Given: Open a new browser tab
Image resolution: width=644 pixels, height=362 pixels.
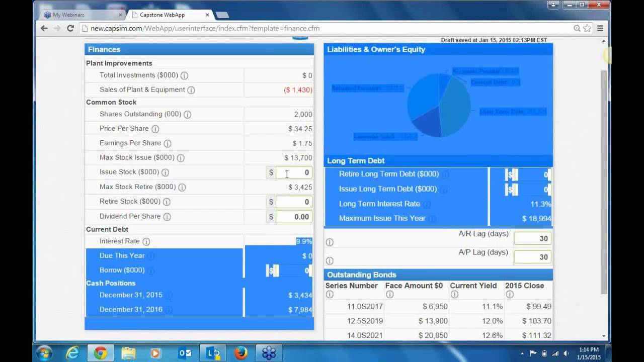Looking at the screenshot, I should pyautogui.click(x=222, y=15).
